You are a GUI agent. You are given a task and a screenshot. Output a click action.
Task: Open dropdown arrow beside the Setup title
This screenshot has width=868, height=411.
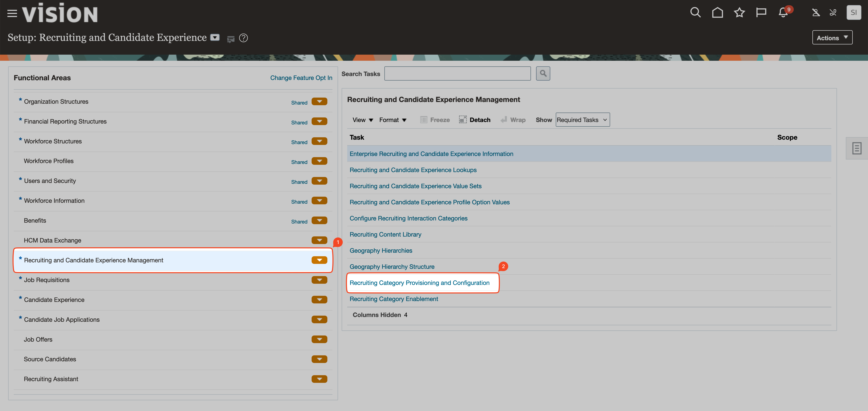click(215, 38)
